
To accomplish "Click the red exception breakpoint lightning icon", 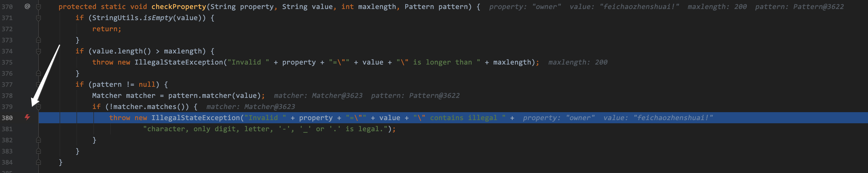I will 27,117.
